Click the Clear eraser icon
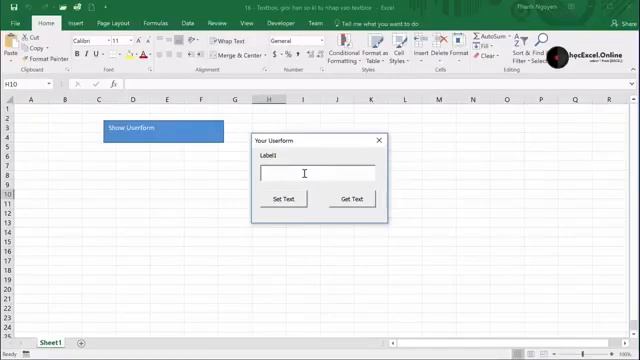Image resolution: width=640 pixels, height=360 pixels. click(x=476, y=56)
